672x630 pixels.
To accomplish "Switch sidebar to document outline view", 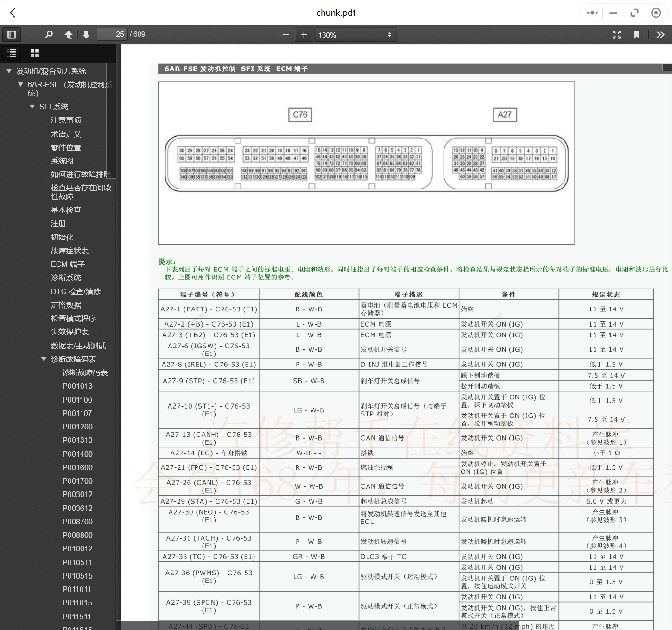I will 12,53.
